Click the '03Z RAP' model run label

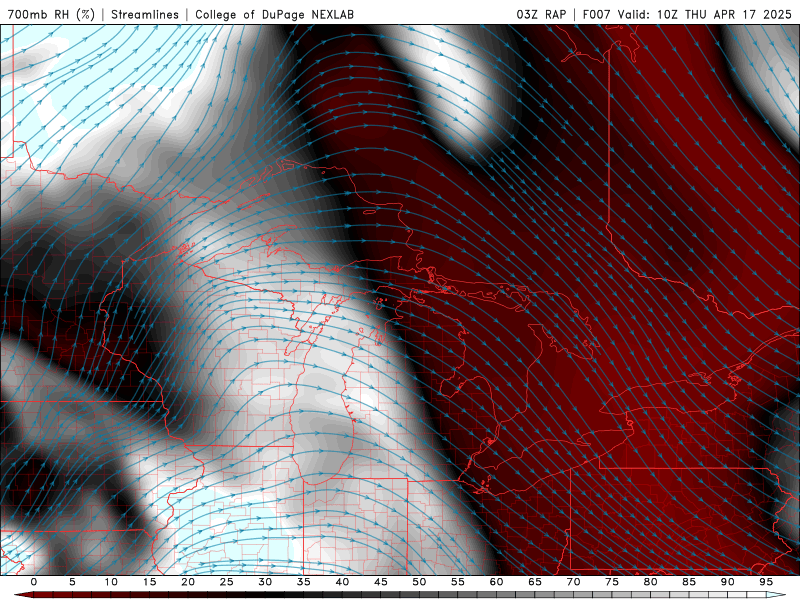tap(541, 14)
